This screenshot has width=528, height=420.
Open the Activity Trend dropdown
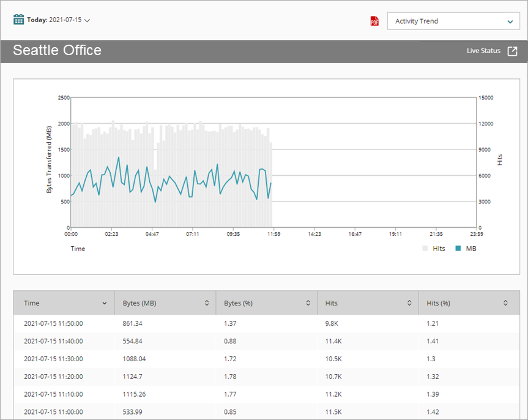point(453,21)
